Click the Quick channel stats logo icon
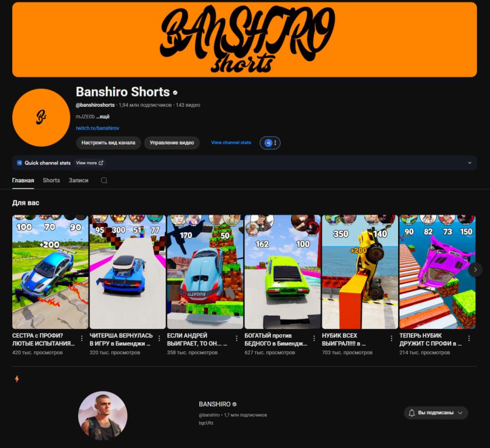Image resolution: width=490 pixels, height=448 pixels. pos(19,162)
